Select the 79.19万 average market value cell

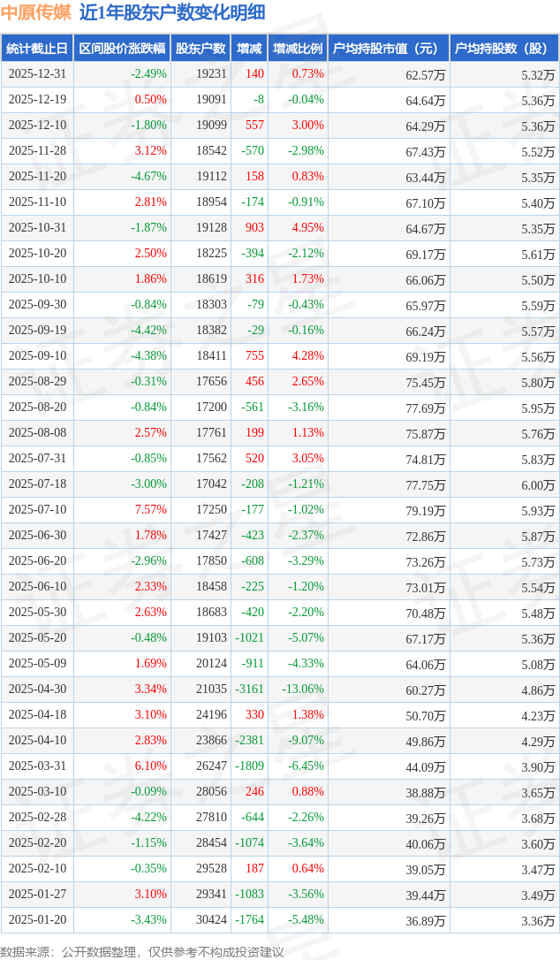(x=425, y=510)
